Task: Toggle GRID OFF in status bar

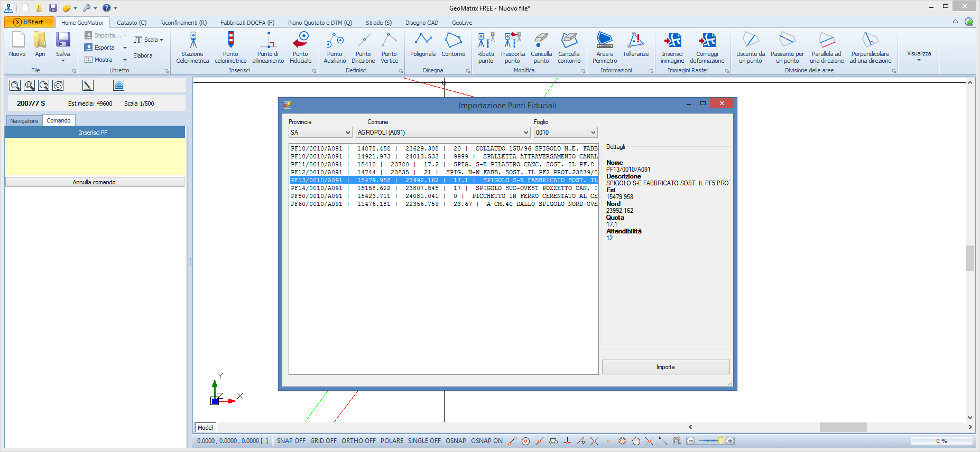Action: point(323,441)
